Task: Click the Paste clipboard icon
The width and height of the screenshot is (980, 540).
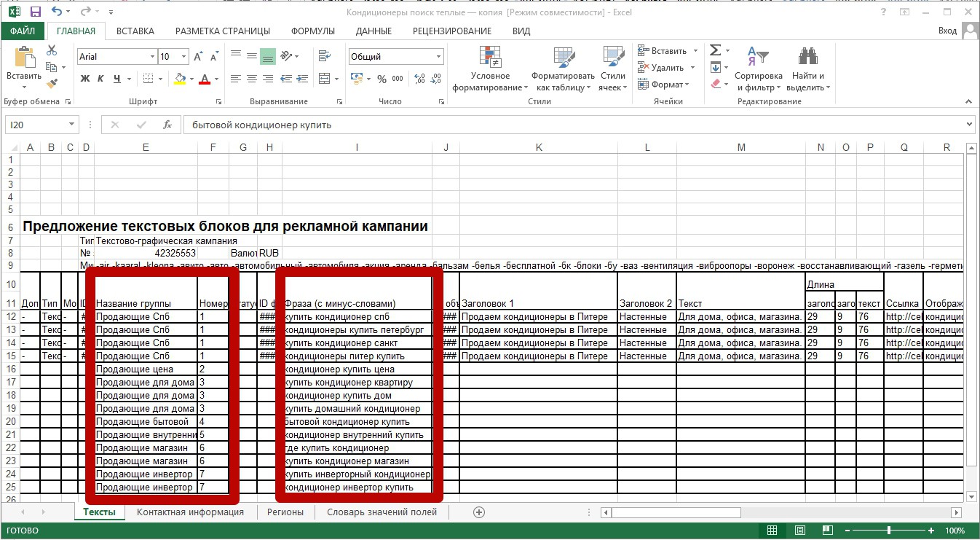Action: tap(24, 57)
